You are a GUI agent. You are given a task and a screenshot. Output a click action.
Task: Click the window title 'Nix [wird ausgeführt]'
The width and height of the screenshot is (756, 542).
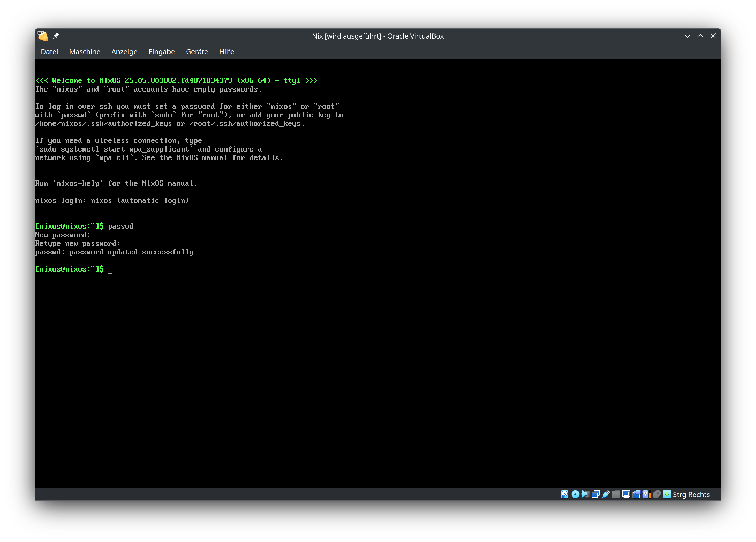point(347,36)
